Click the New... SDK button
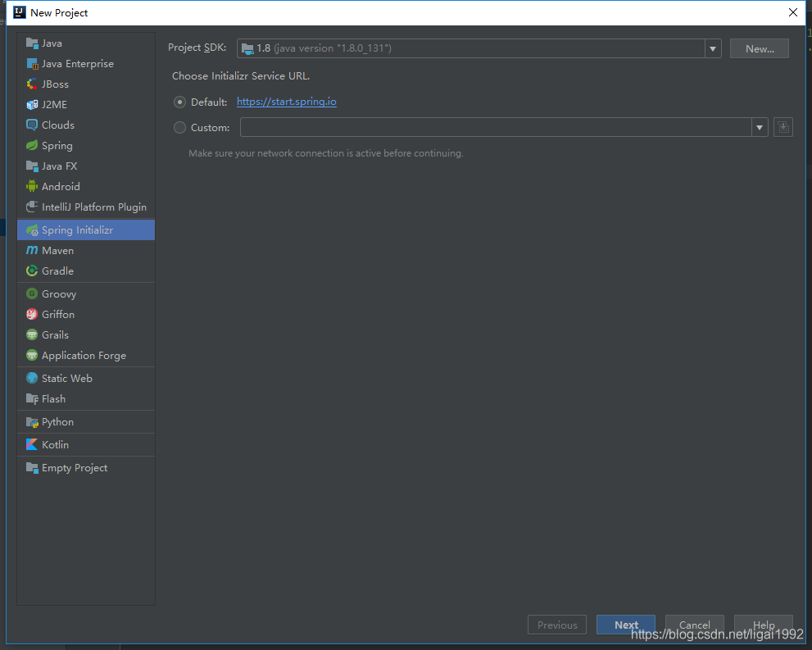 tap(760, 48)
